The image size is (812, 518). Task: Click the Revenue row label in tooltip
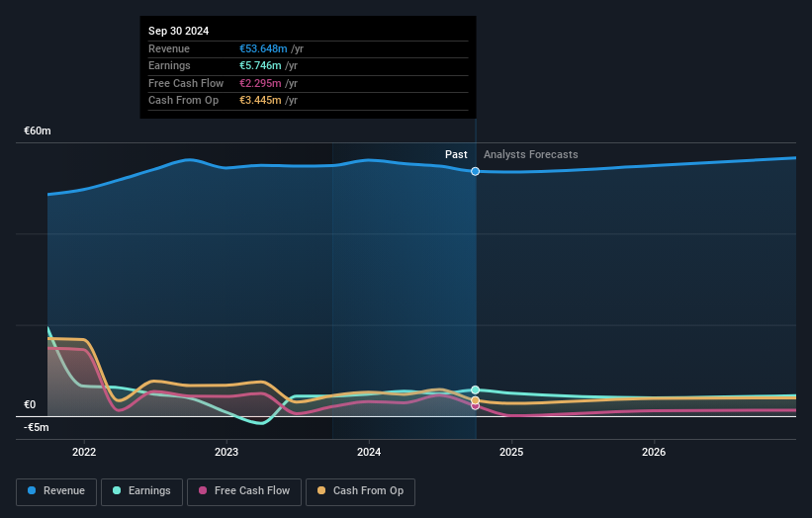coord(169,48)
